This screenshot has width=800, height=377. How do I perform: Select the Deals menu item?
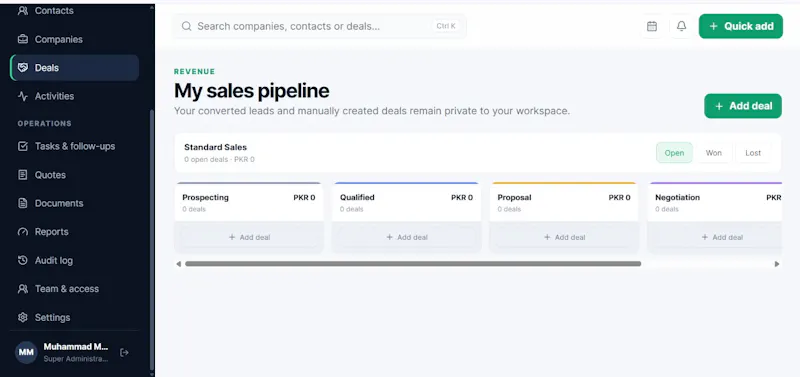[x=74, y=68]
